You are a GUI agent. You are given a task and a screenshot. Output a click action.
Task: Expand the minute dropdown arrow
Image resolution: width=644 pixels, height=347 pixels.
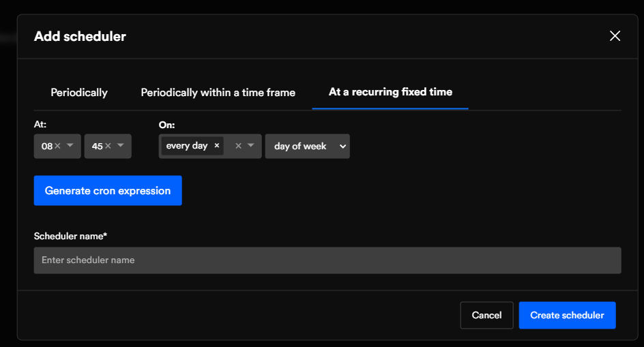(121, 146)
